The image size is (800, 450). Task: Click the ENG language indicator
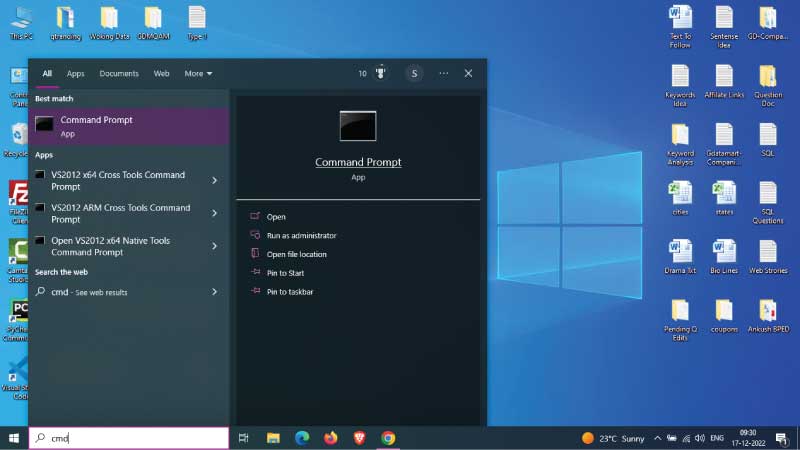coord(717,438)
